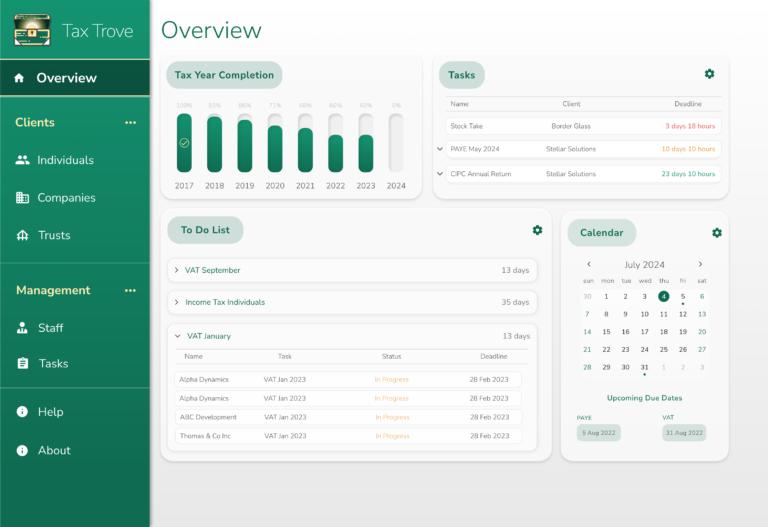Go to the next calendar month
Image resolution: width=768 pixels, height=527 pixels.
click(700, 265)
